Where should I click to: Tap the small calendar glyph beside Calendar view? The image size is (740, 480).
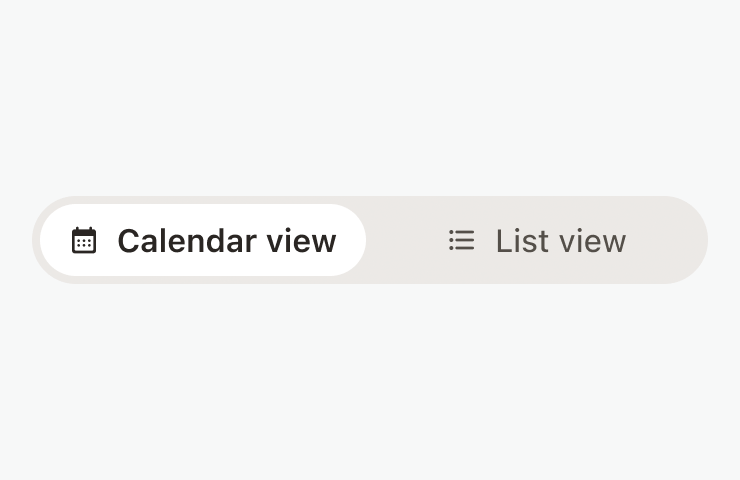point(84,241)
